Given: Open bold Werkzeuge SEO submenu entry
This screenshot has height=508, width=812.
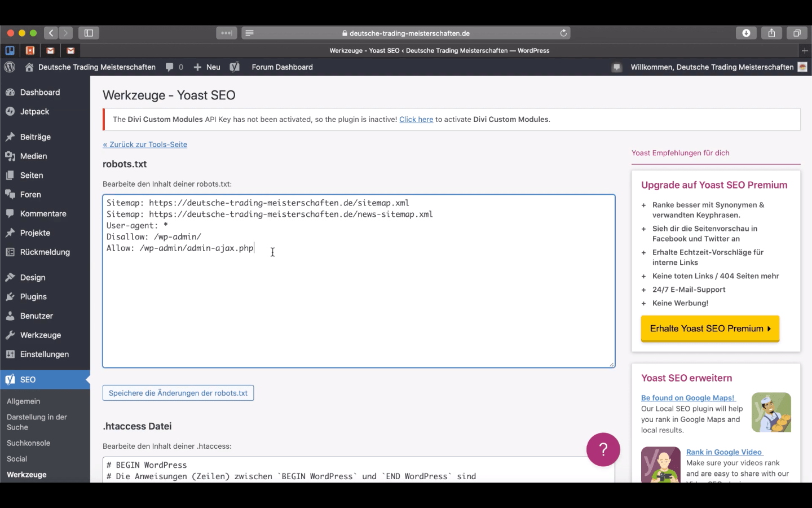Looking at the screenshot, I should 27,475.
